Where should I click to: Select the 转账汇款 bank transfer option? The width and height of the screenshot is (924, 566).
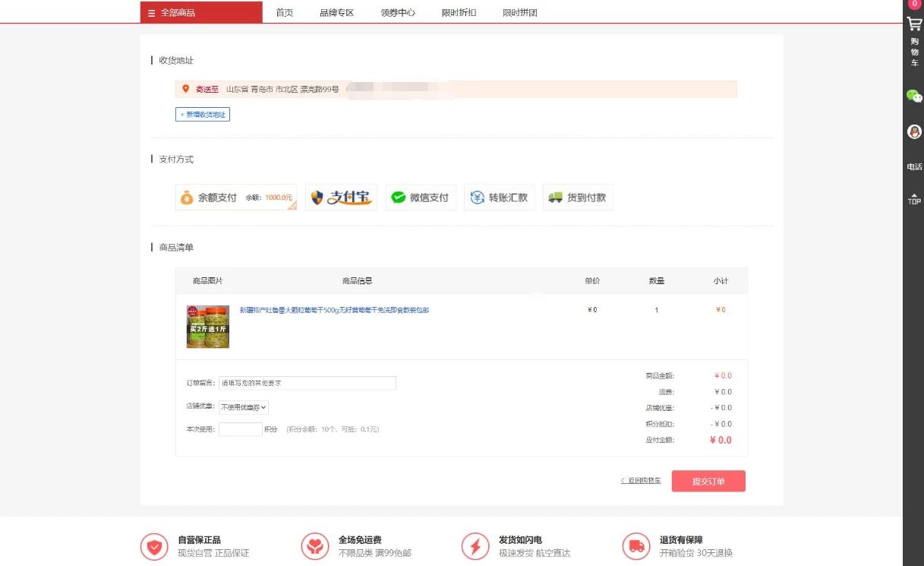tap(500, 197)
